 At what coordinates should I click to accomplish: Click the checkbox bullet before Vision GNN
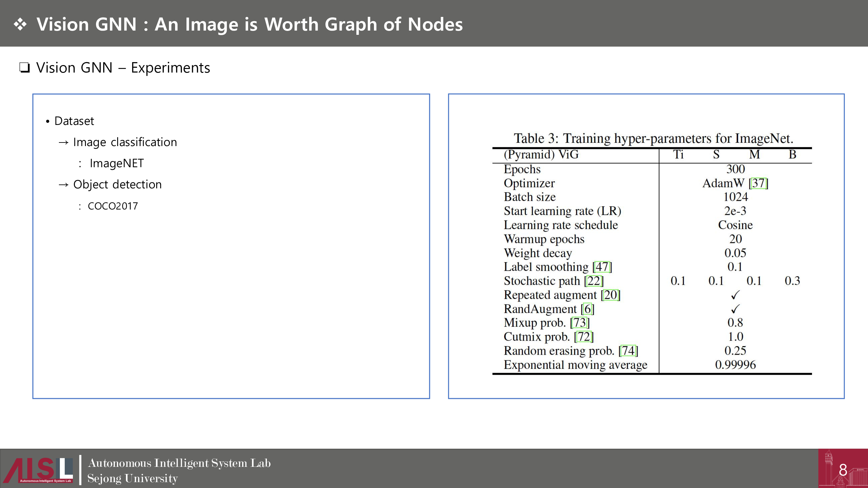(25, 68)
